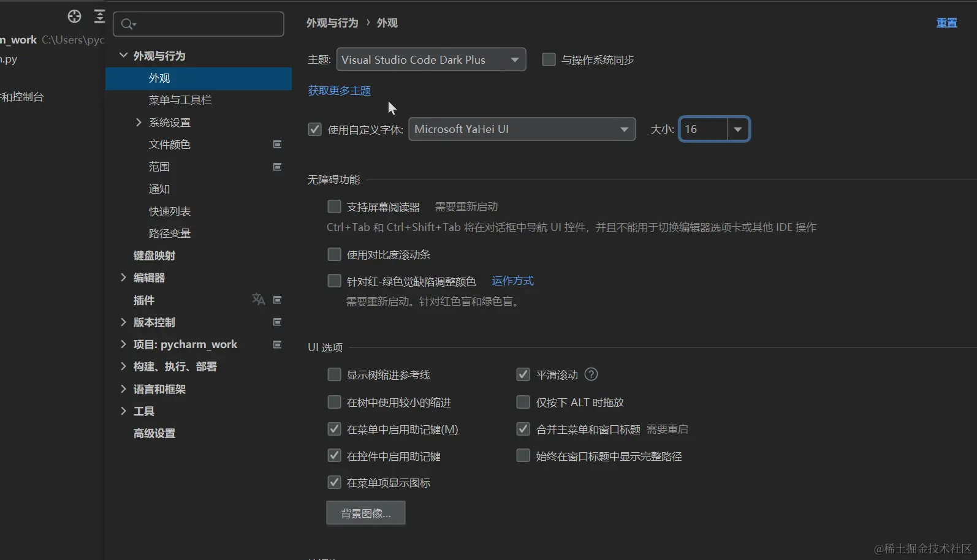Follow the 获取更多主题 link
Screen dimensions: 977x560
[339, 91]
